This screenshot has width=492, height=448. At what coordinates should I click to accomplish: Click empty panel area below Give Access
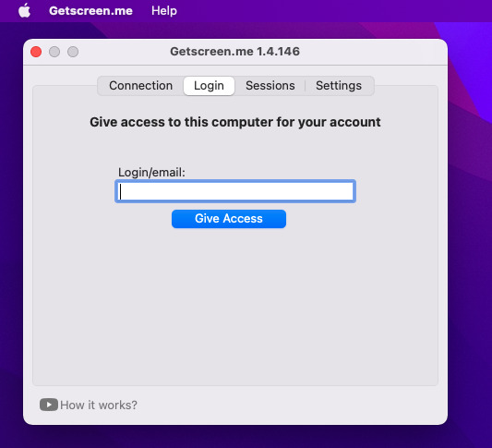pos(235,305)
